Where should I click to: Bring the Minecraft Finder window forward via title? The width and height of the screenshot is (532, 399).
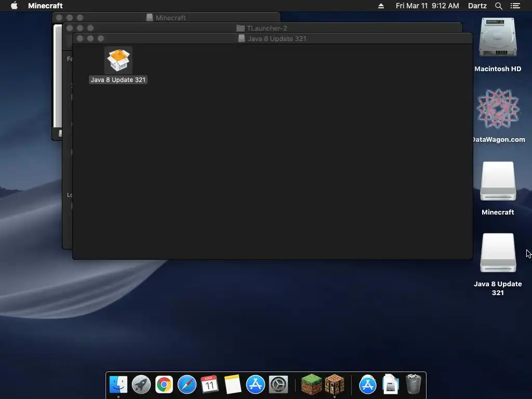click(170, 18)
